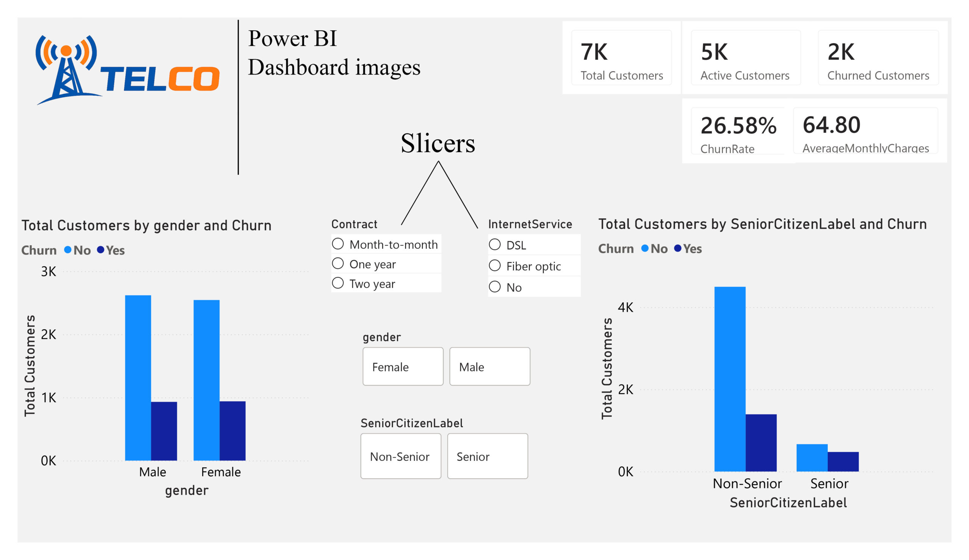This screenshot has width=969, height=560.
Task: Click the Male churn 'No' bar
Action: [139, 376]
